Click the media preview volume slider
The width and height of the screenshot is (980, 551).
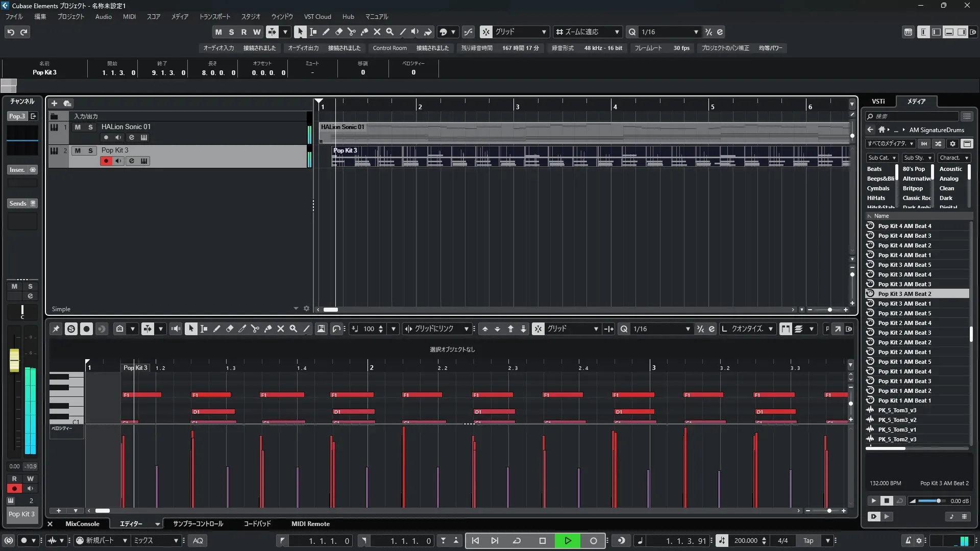(932, 501)
